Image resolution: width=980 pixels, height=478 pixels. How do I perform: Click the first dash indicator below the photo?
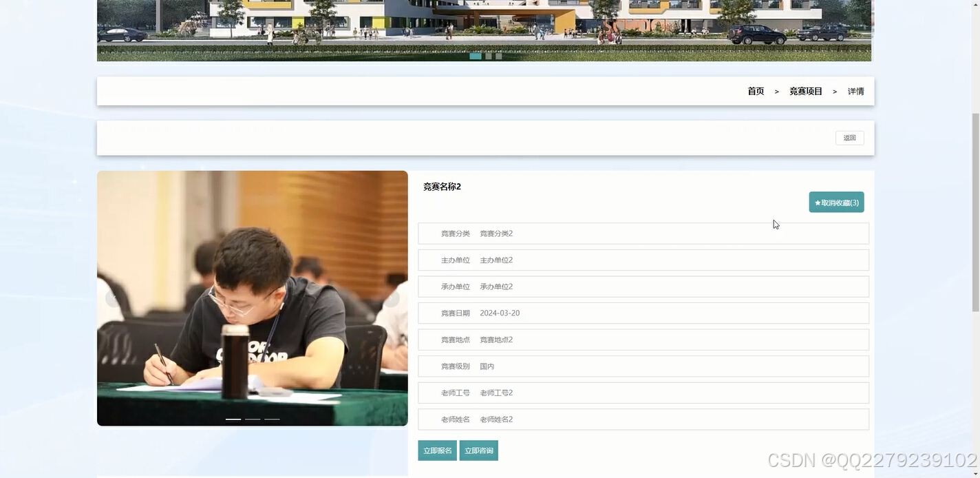click(x=233, y=418)
